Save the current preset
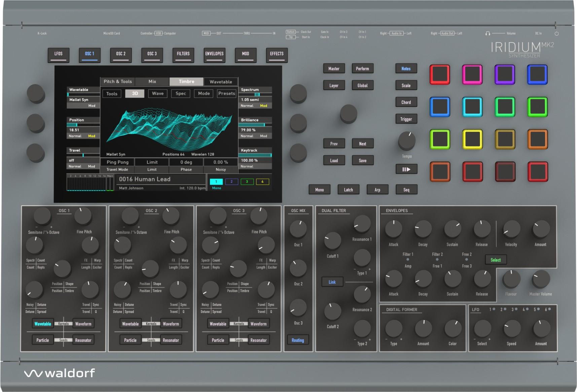The height and width of the screenshot is (392, 577). 362,160
